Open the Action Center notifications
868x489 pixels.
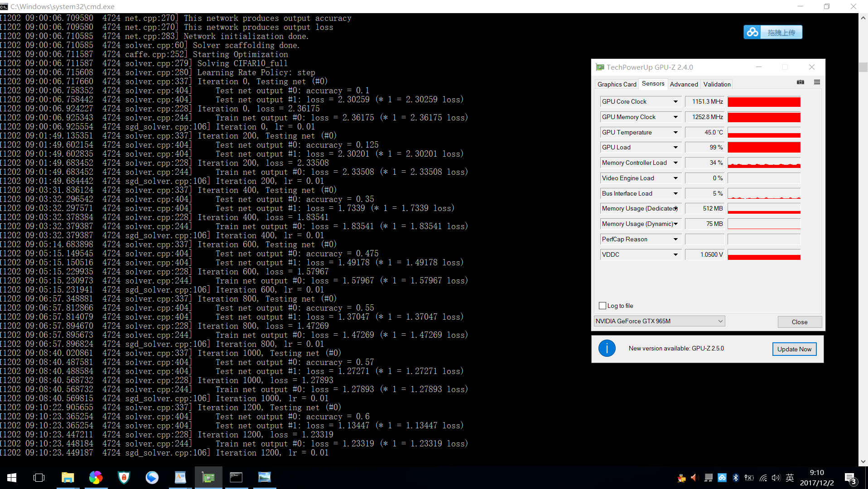tap(850, 478)
